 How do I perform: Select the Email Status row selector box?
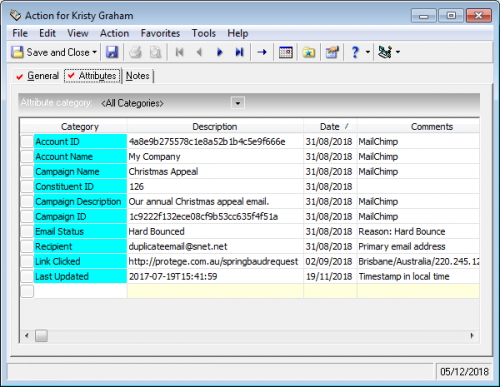27,231
